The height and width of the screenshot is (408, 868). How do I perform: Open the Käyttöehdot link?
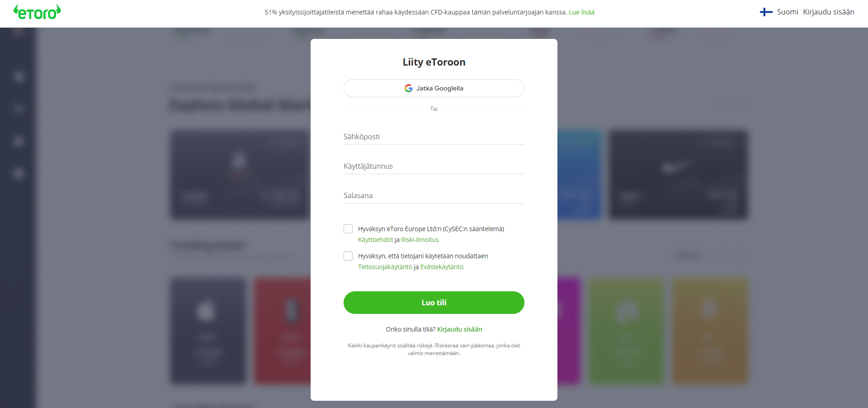[375, 240]
